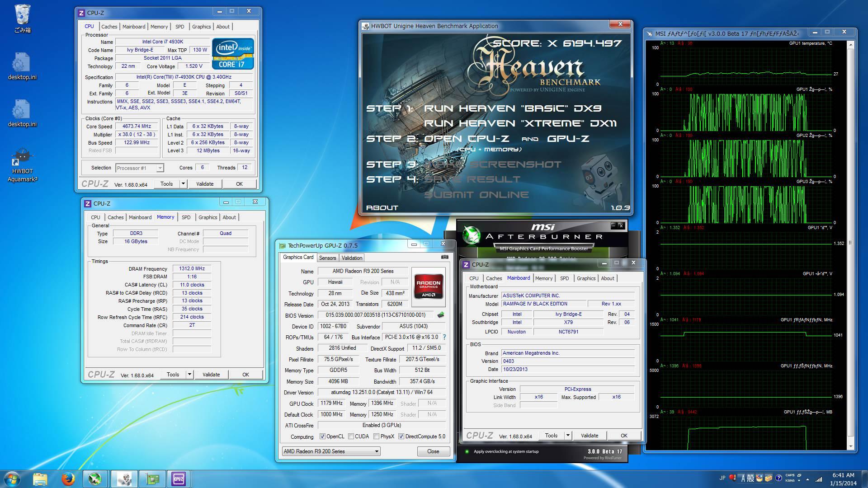Open the Validation tab in GPU-Z
The width and height of the screenshot is (868, 488).
point(352,258)
